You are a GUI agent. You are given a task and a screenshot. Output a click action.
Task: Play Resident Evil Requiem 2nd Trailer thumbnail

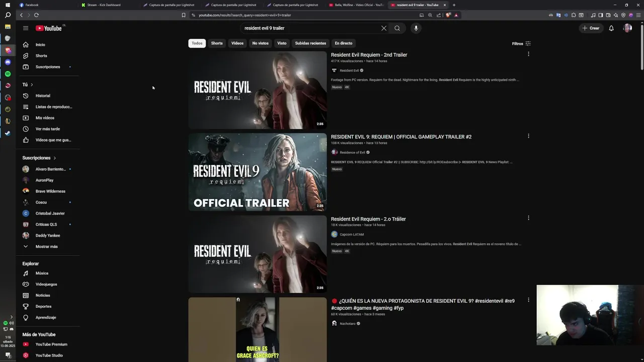click(x=258, y=90)
